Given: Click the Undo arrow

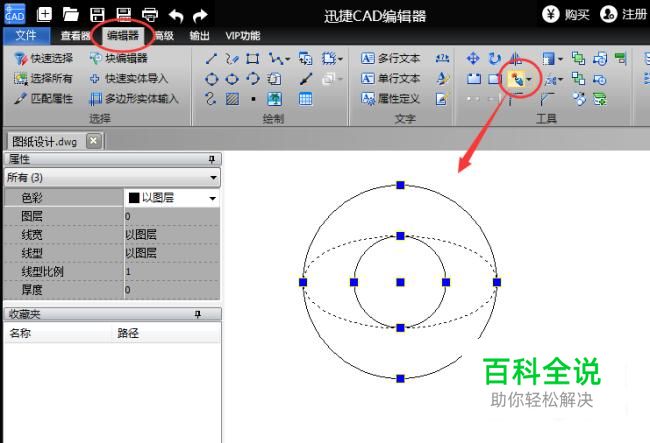Looking at the screenshot, I should (x=176, y=16).
